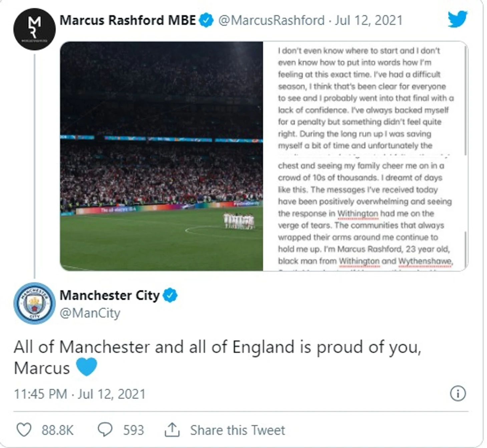Open the statement text image
The width and height of the screenshot is (487, 448).
coord(365,156)
